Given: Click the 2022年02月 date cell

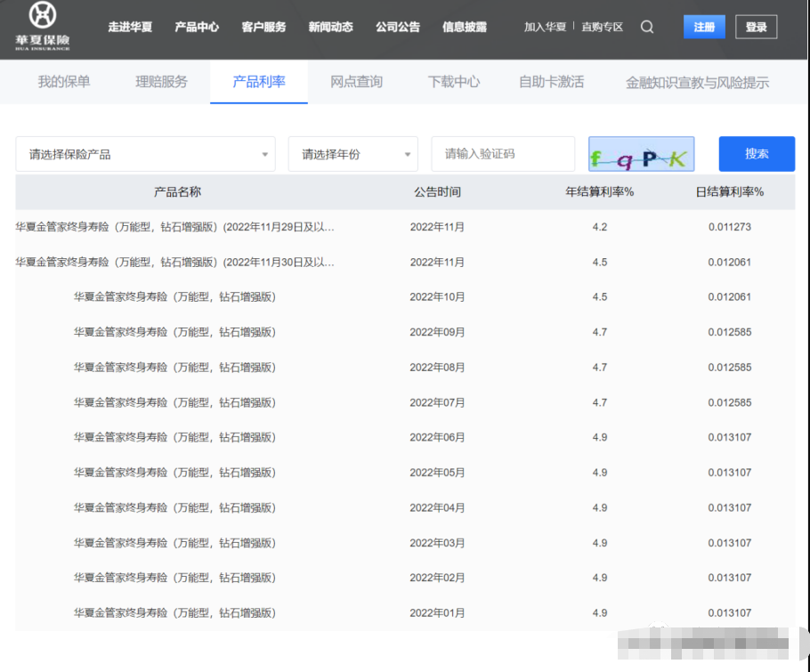Looking at the screenshot, I should click(437, 578).
